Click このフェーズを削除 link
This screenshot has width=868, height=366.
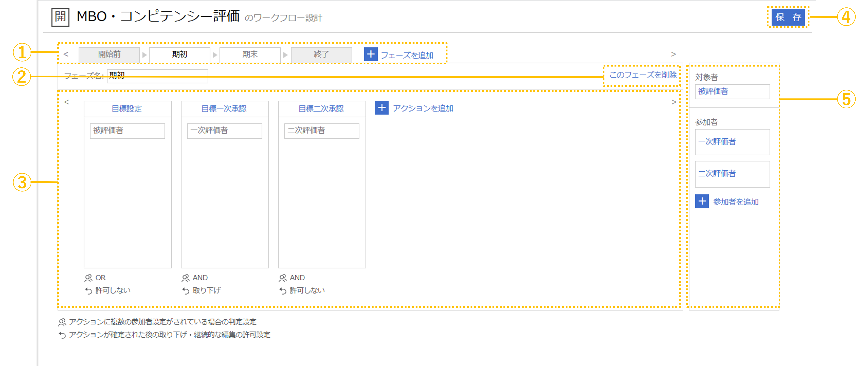tap(643, 75)
